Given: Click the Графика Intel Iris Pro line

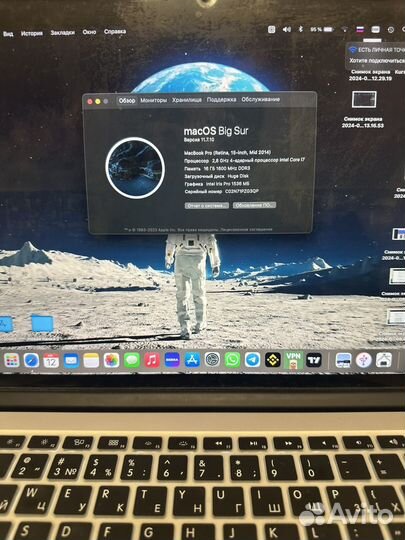Looking at the screenshot, I should pyautogui.click(x=217, y=184).
